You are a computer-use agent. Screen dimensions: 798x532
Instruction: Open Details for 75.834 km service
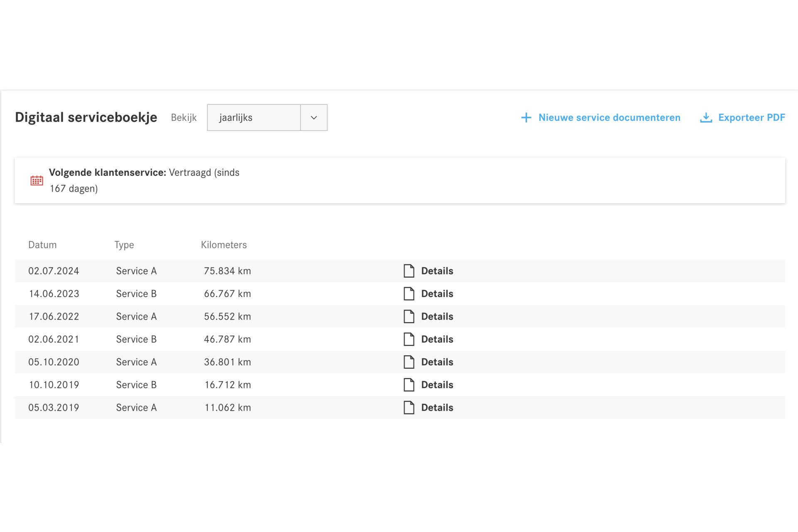437,271
